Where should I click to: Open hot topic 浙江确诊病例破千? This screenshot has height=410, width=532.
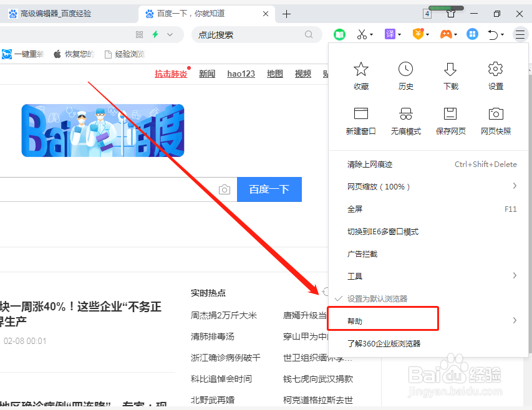click(x=226, y=358)
